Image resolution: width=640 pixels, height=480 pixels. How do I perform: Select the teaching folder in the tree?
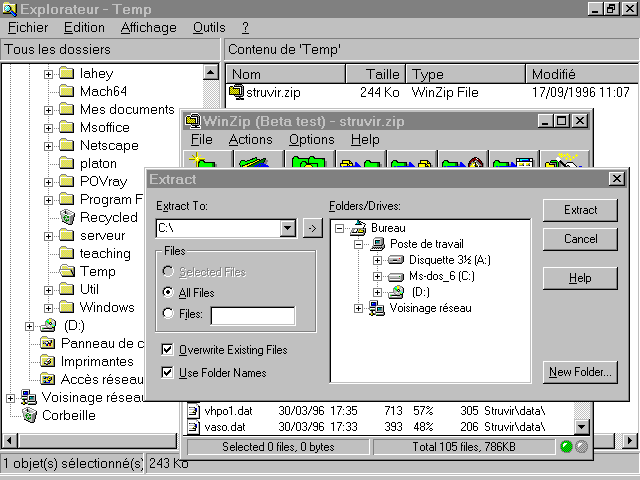[x=105, y=253]
